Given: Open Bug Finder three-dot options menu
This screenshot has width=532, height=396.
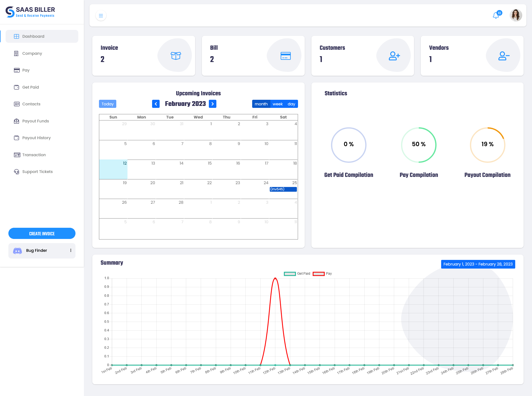Looking at the screenshot, I should click(71, 250).
